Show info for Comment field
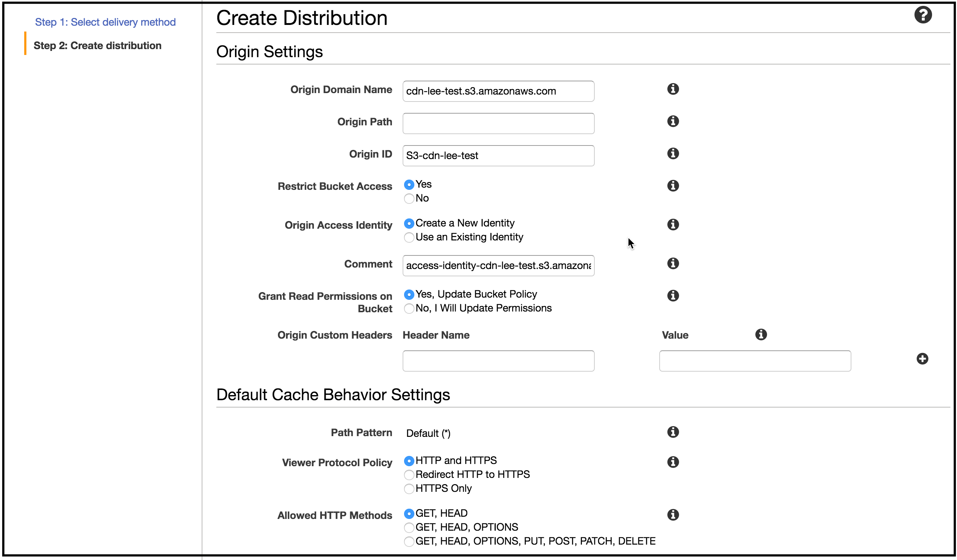Screen dimensions: 957x560 click(673, 264)
